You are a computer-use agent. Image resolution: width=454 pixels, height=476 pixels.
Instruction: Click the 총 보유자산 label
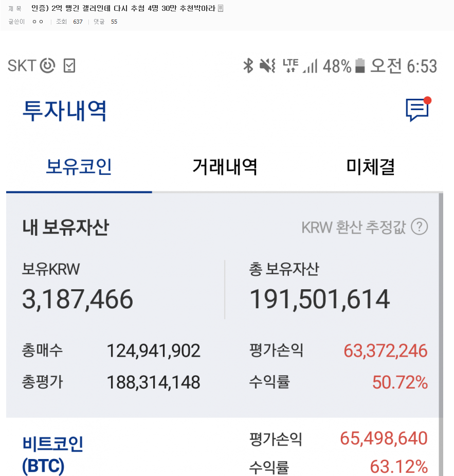(x=284, y=269)
